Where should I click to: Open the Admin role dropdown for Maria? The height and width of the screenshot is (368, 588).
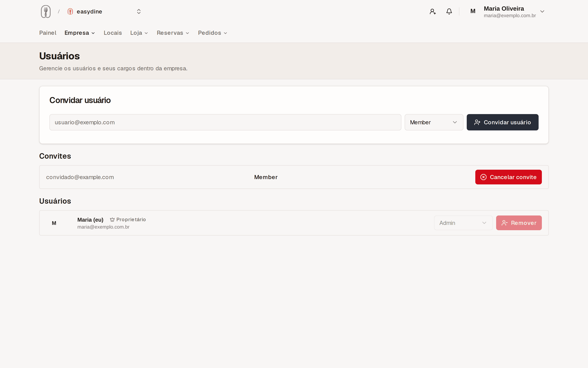[463, 223]
